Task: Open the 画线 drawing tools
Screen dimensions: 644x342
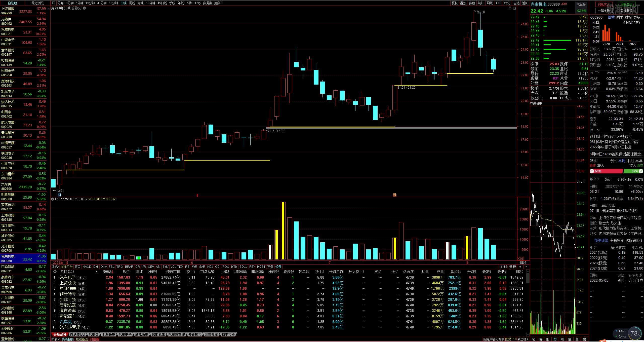Action: tap(490, 3)
